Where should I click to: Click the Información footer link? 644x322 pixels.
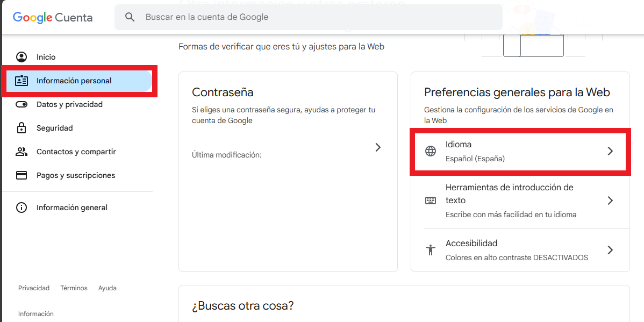click(x=35, y=314)
